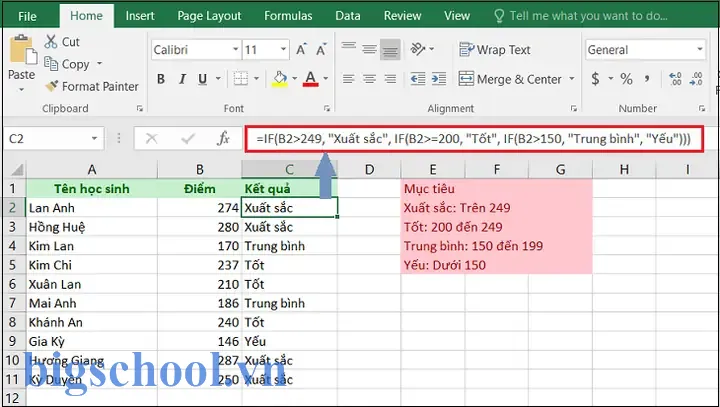This screenshot has width=720, height=407.
Task: Open the File tab
Action: (28, 17)
